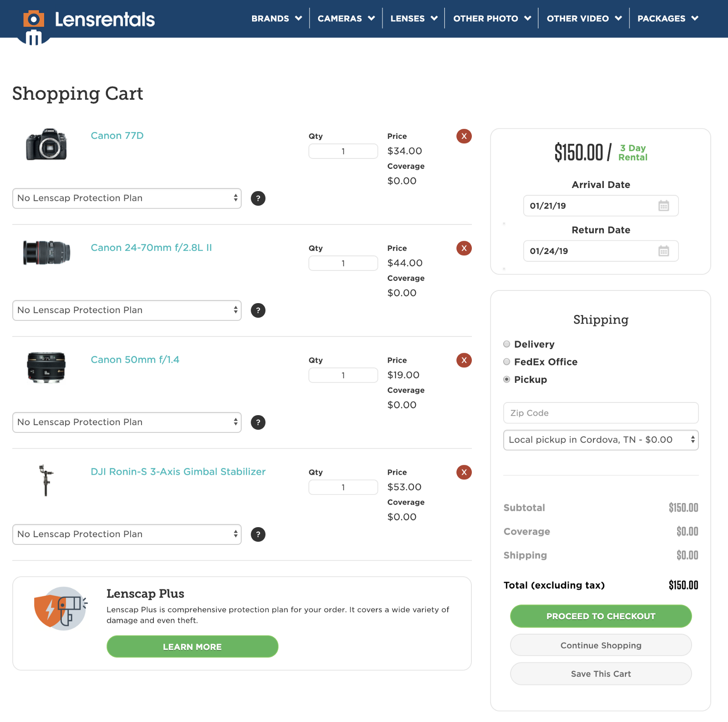The height and width of the screenshot is (722, 728).
Task: Click the DJI Ronin-S quantity field
Action: 343,487
